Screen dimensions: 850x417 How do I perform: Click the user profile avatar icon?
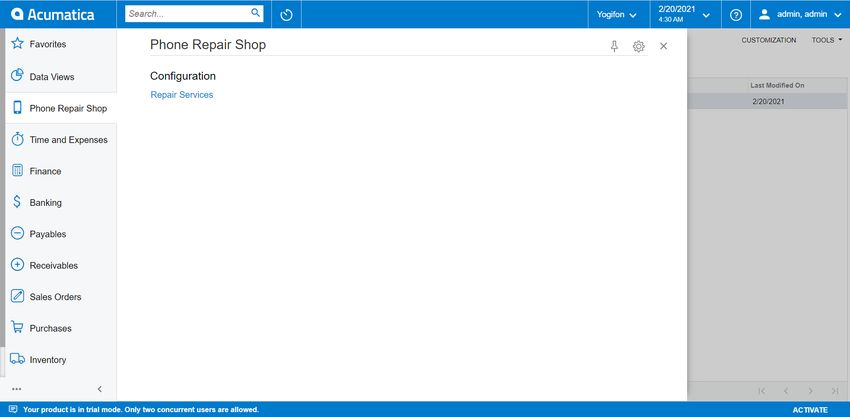tap(764, 15)
